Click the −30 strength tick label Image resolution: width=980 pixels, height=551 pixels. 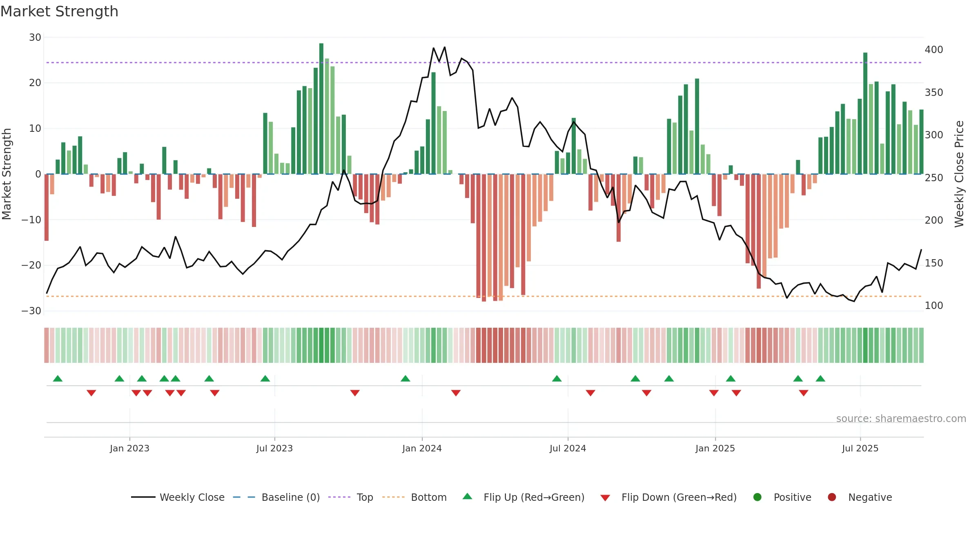[x=31, y=311]
